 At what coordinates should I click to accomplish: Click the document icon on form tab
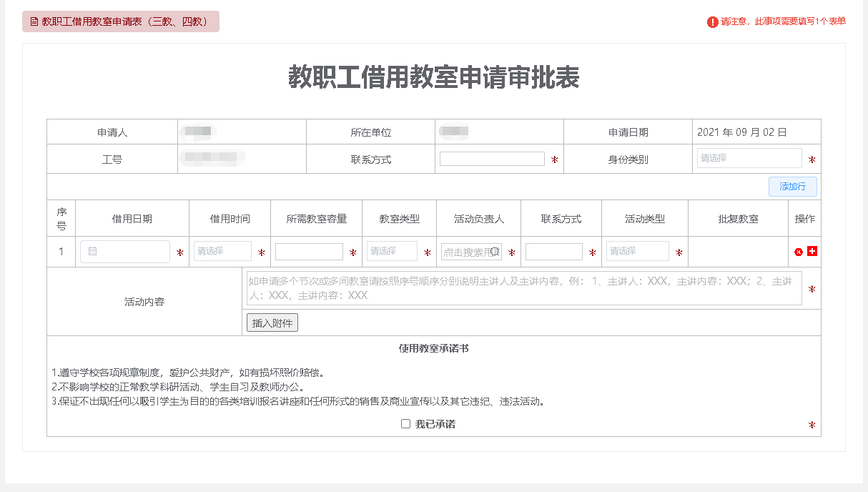coord(34,22)
